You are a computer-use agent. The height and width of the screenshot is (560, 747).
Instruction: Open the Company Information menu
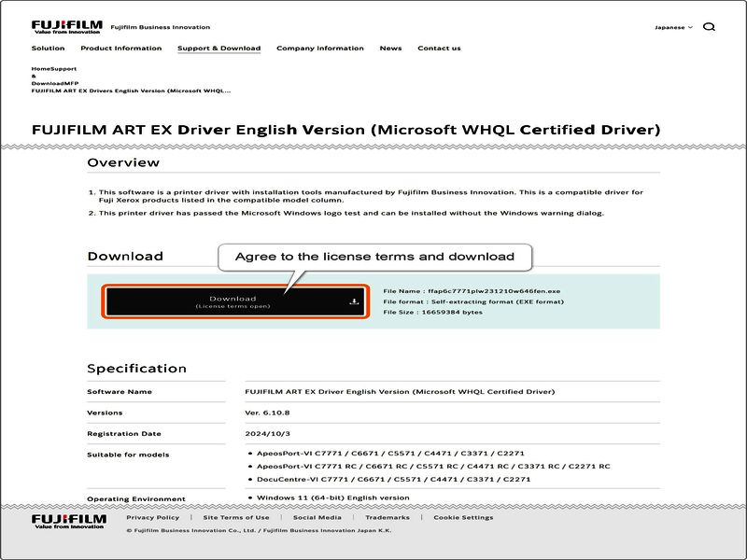(x=320, y=49)
